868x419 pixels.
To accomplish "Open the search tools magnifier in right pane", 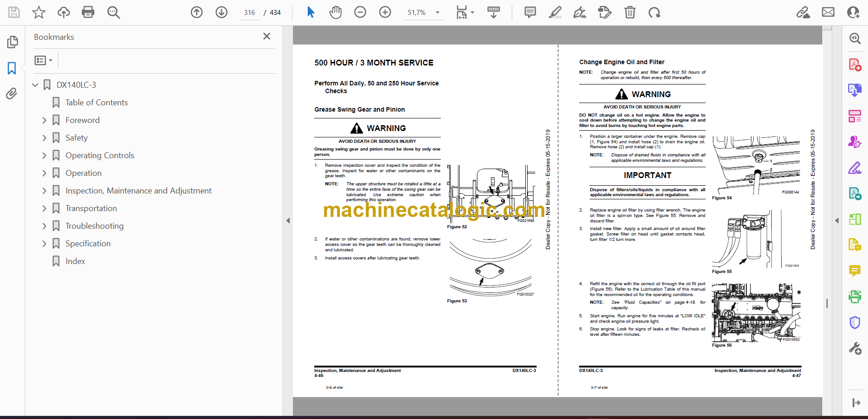I will pyautogui.click(x=854, y=38).
